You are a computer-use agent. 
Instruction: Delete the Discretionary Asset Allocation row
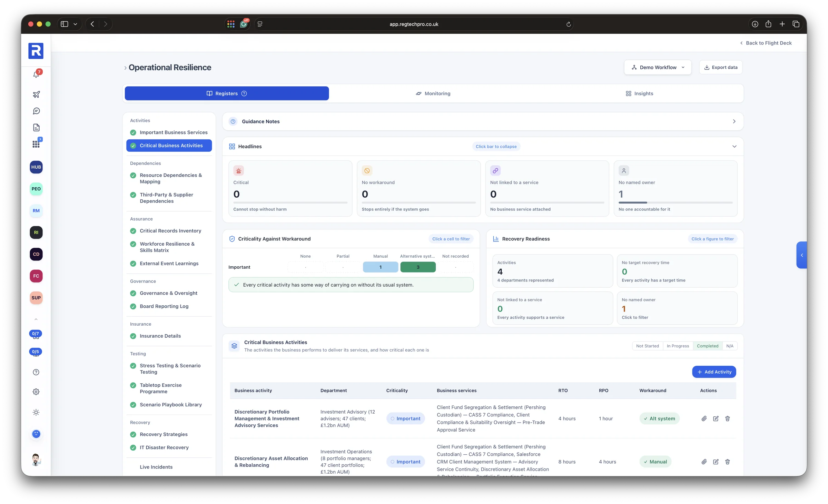[728, 462]
